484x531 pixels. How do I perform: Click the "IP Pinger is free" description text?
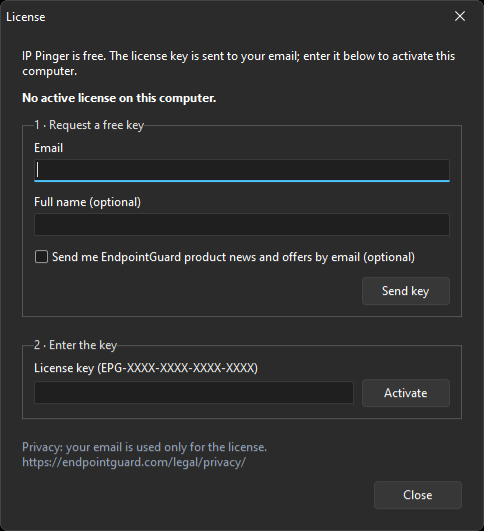238,63
